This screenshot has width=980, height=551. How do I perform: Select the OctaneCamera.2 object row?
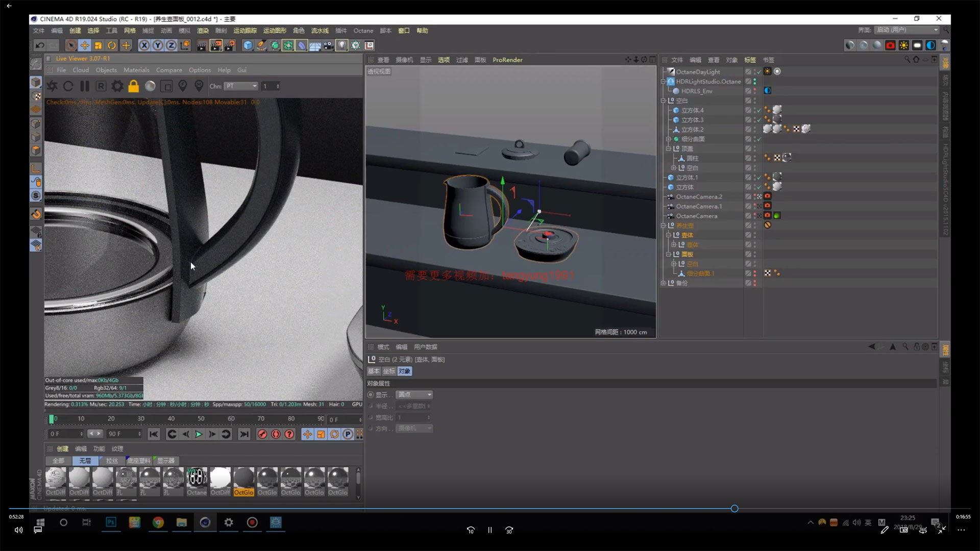[x=699, y=196]
